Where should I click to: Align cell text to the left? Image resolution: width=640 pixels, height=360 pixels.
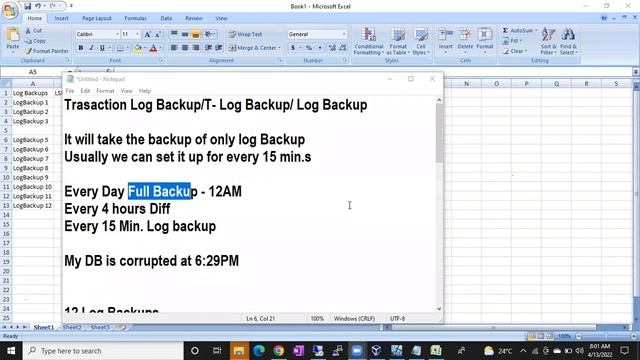174,48
